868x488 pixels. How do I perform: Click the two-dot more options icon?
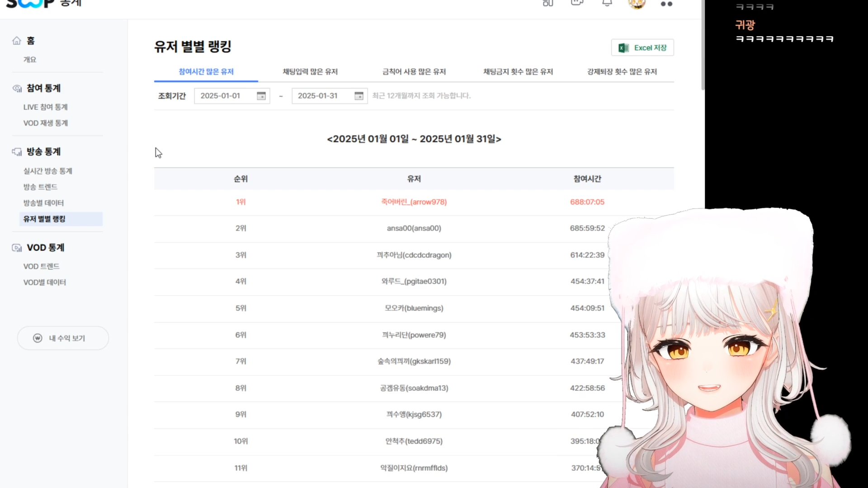[666, 4]
